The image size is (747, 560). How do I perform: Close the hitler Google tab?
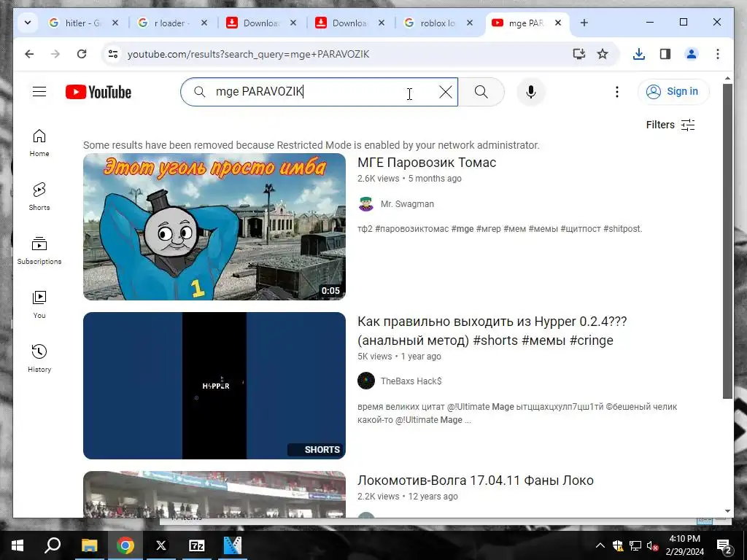click(115, 23)
